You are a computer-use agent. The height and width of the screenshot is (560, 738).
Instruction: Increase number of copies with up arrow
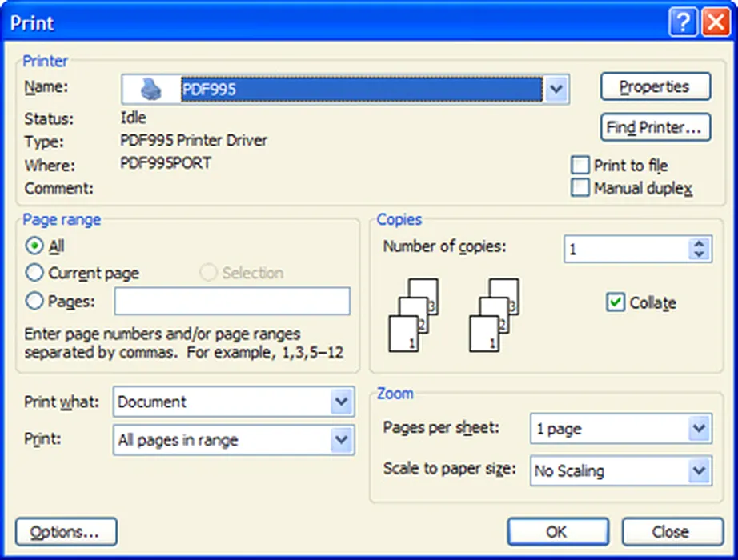click(x=700, y=244)
